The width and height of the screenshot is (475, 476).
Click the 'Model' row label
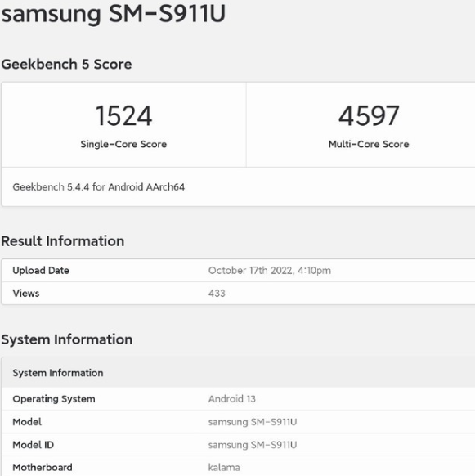tap(27, 422)
